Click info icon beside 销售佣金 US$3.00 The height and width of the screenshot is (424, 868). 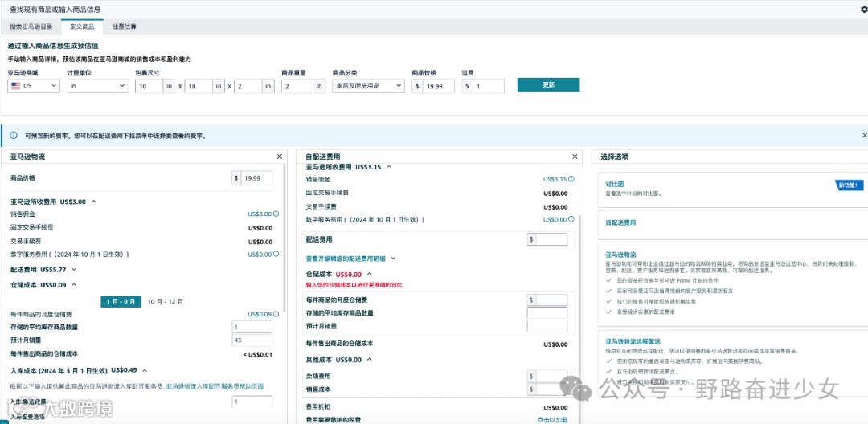point(276,214)
